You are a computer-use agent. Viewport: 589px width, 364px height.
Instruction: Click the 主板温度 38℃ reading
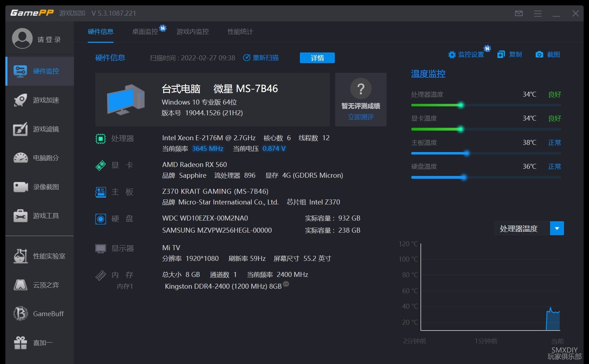coord(529,142)
